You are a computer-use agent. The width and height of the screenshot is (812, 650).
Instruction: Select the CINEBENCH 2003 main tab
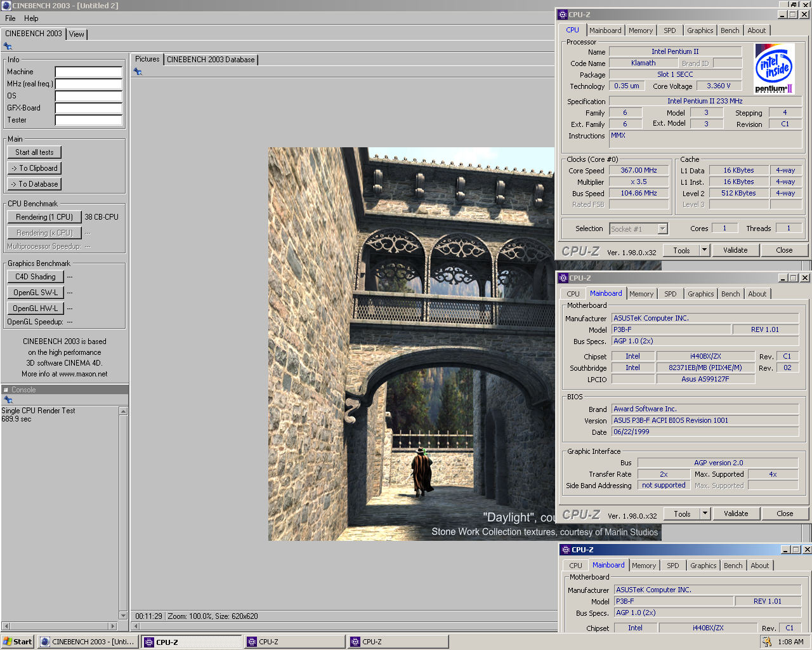click(x=34, y=34)
